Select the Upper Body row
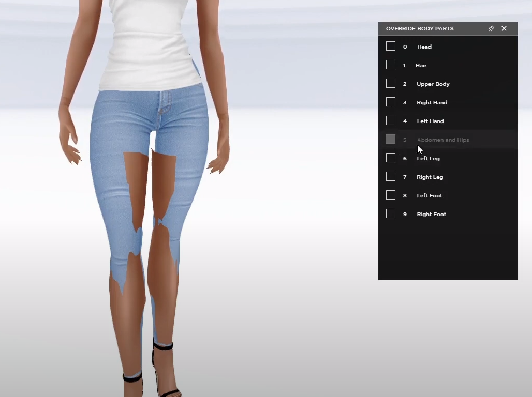This screenshot has width=532, height=397. point(433,84)
